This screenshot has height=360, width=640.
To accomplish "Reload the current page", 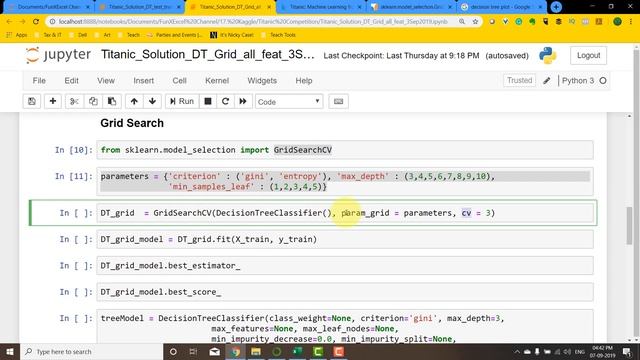I will 36,22.
